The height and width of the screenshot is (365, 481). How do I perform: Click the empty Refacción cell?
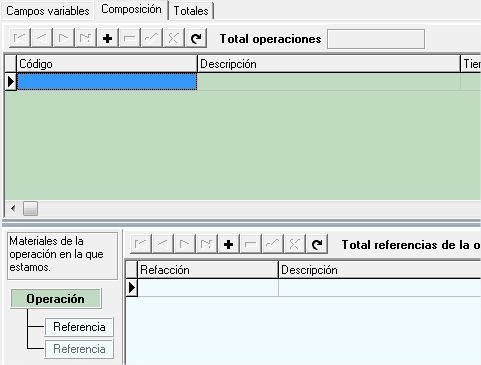coord(208,287)
